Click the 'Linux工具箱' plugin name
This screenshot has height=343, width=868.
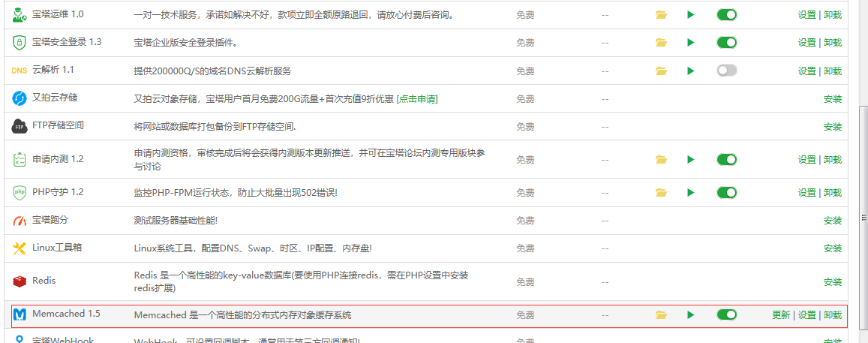pos(57,247)
